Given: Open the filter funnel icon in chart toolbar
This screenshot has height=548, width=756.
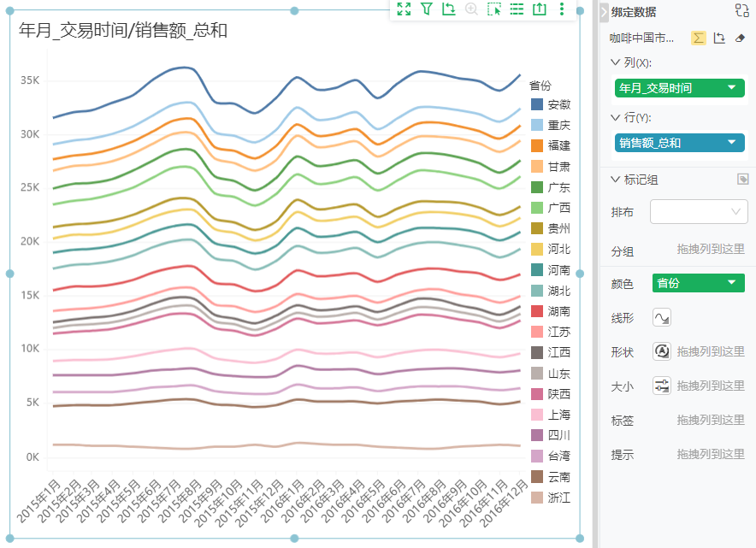Looking at the screenshot, I should click(x=426, y=9).
